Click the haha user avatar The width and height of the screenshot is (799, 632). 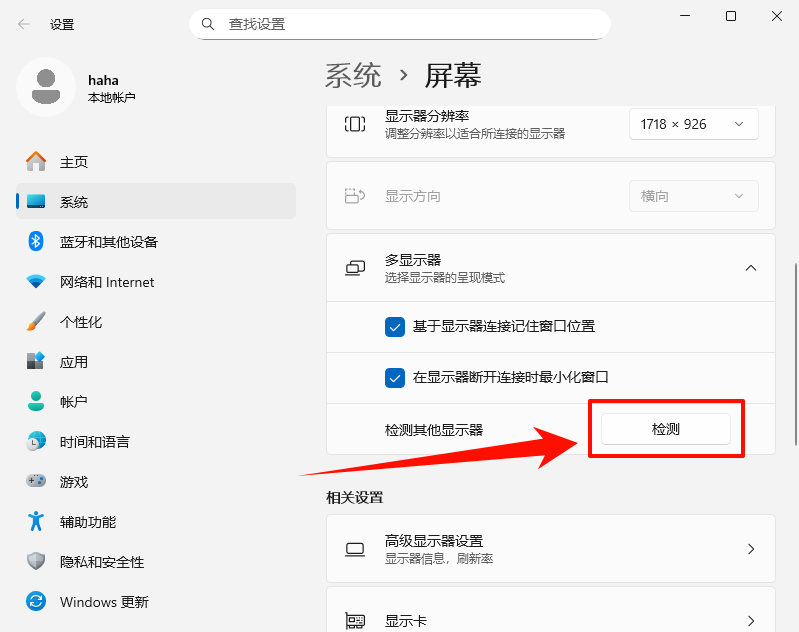pos(46,87)
